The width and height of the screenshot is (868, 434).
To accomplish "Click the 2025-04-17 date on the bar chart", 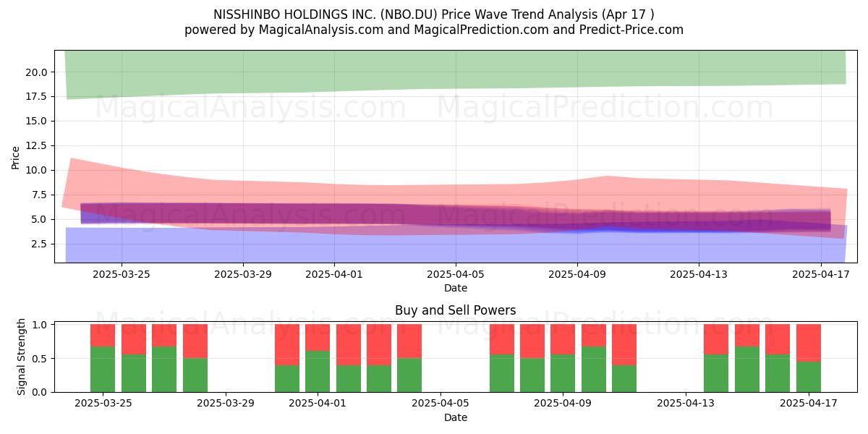I will tap(808, 404).
